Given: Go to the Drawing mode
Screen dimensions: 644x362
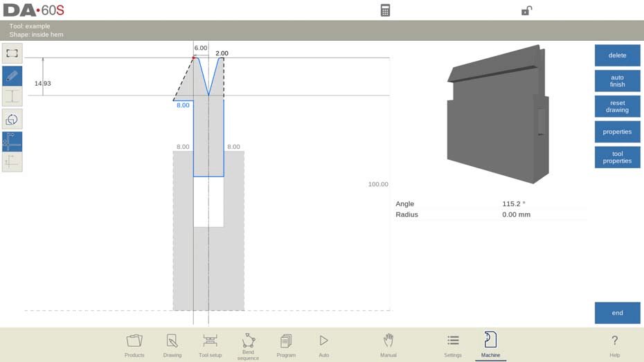Looking at the screenshot, I should 172,345.
